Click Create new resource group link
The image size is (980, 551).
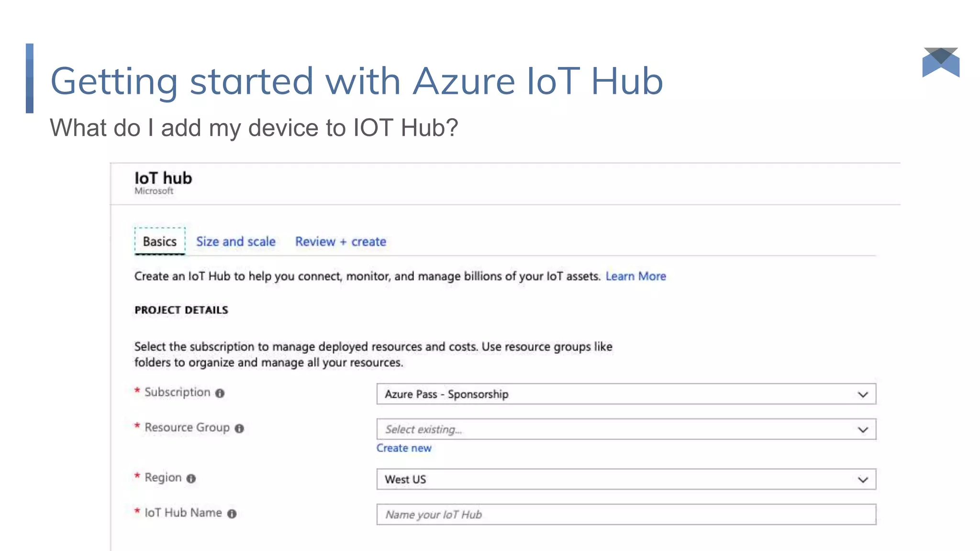pyautogui.click(x=404, y=448)
